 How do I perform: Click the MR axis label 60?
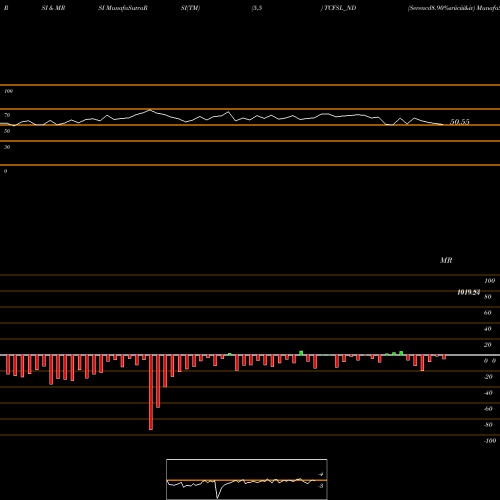[x=487, y=313]
